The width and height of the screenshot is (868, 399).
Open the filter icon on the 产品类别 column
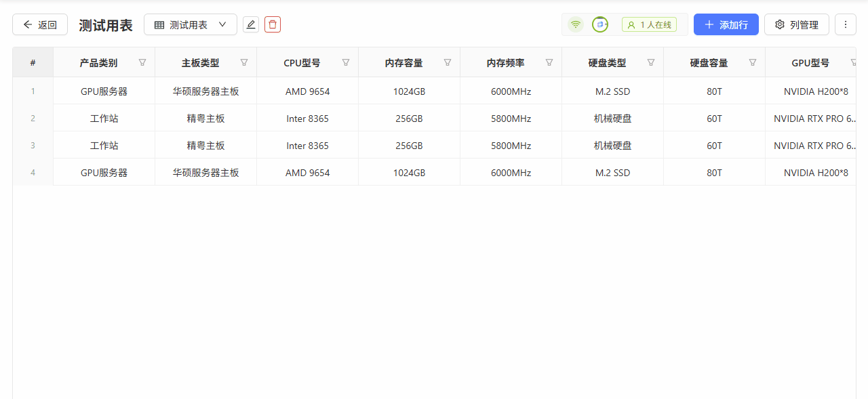[x=142, y=62]
